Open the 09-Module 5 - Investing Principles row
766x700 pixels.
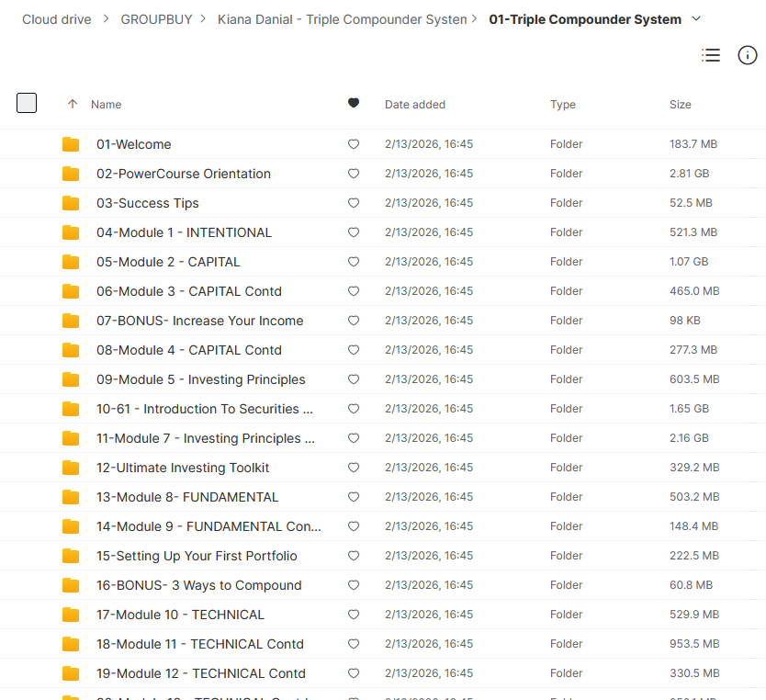[200, 379]
